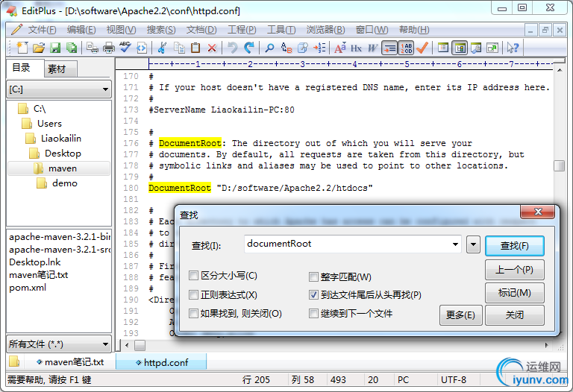Viewport: 573px width, 392px height.
Task: Select pom.xml in the file list
Action: (28, 288)
